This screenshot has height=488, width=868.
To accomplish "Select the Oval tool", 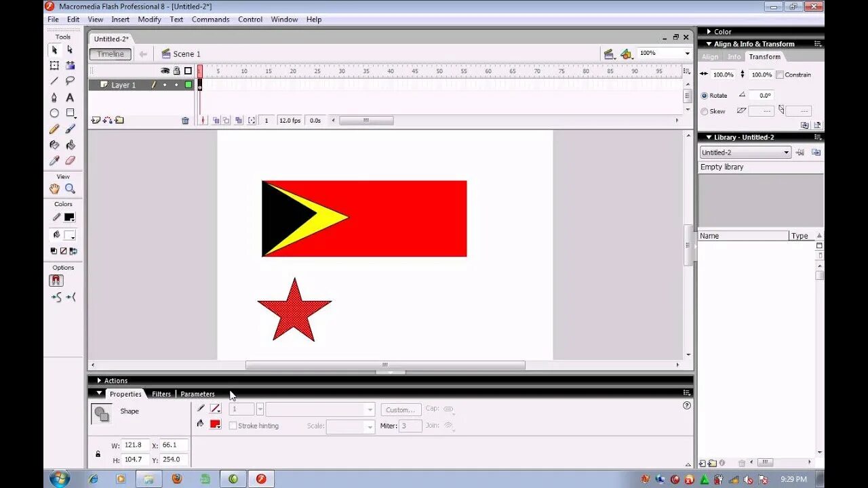I will 54,113.
